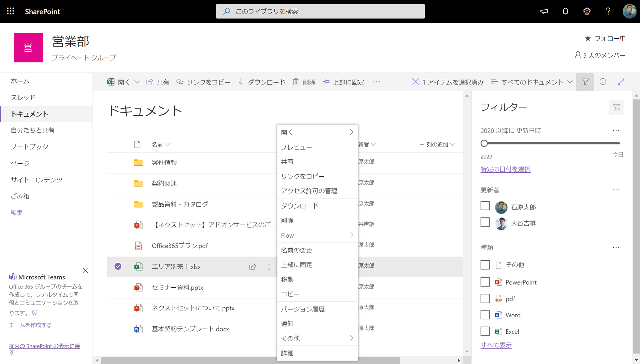Image resolution: width=640 pixels, height=364 pixels.
Task: Open the 更新日時 filter section options
Action: click(616, 130)
